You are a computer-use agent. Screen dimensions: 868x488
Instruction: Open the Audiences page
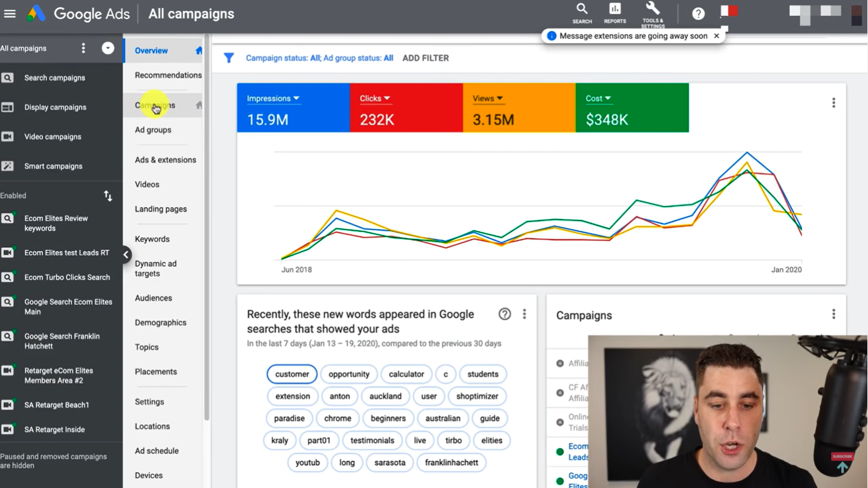click(153, 298)
